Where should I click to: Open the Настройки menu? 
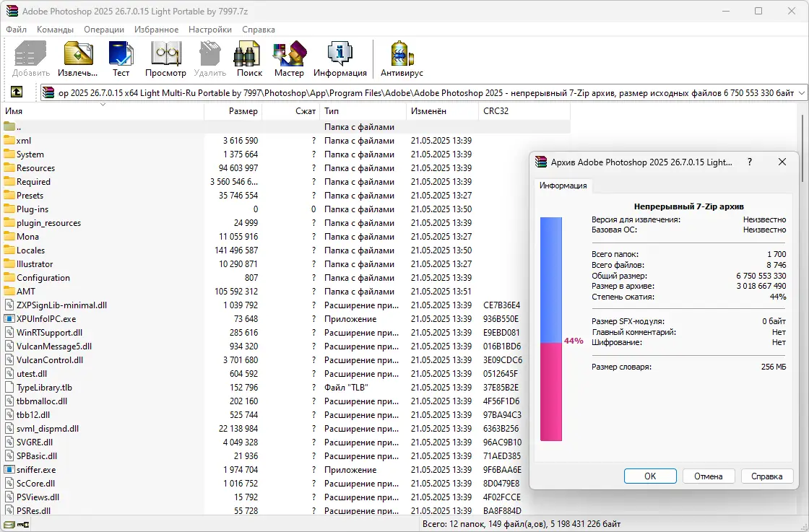pos(209,30)
